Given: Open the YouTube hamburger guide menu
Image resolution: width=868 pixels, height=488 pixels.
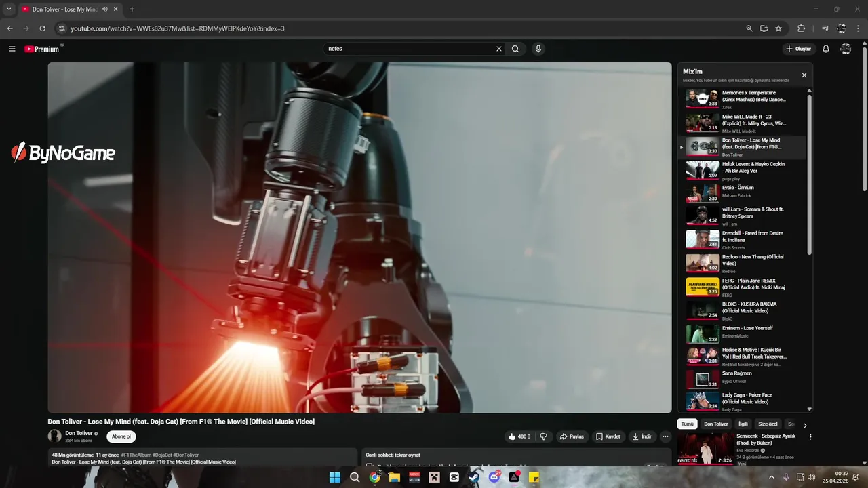Looking at the screenshot, I should (12, 49).
